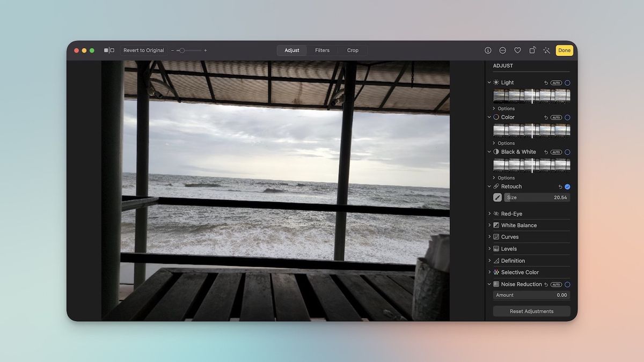This screenshot has width=644, height=362.
Task: Favorite the photo using the heart icon
Action: tap(517, 50)
